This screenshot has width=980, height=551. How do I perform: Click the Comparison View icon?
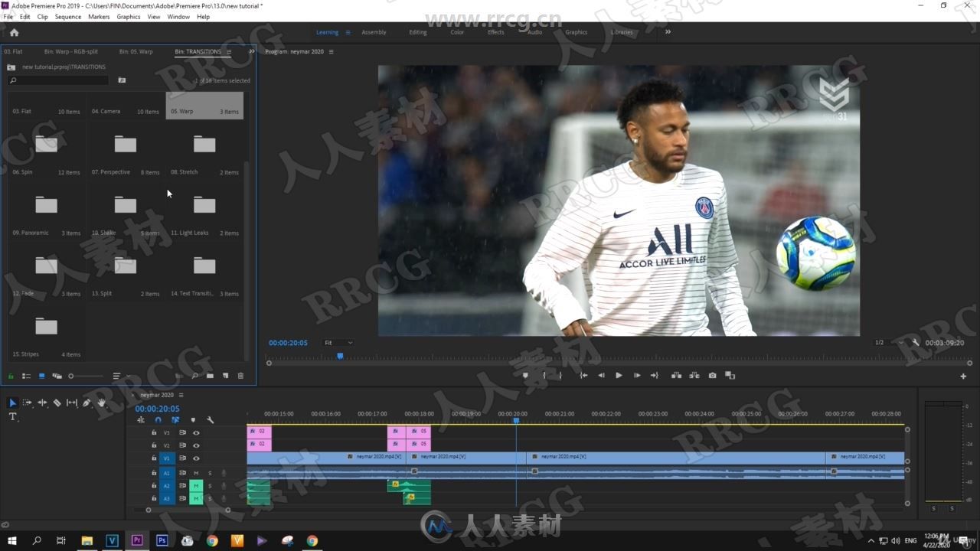tap(730, 376)
